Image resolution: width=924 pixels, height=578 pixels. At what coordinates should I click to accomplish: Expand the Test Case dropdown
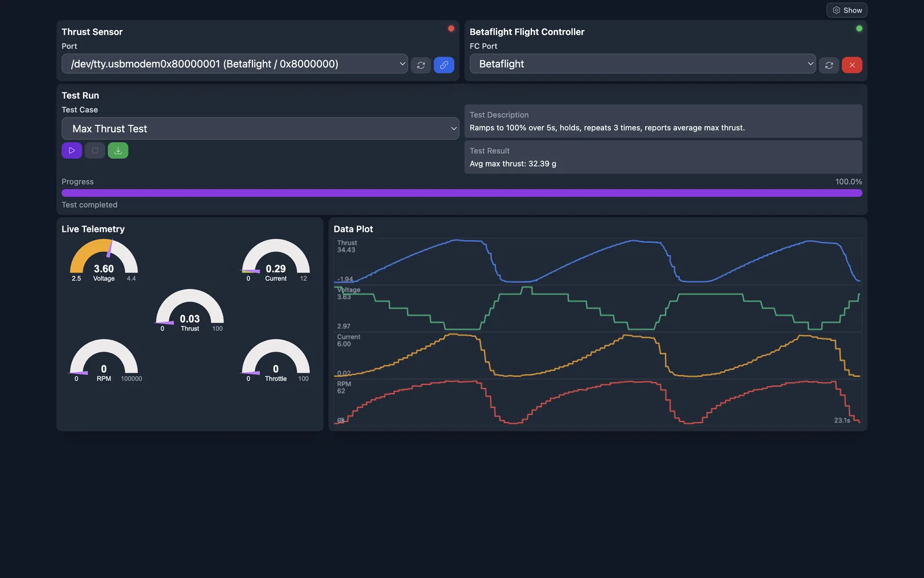tap(260, 128)
